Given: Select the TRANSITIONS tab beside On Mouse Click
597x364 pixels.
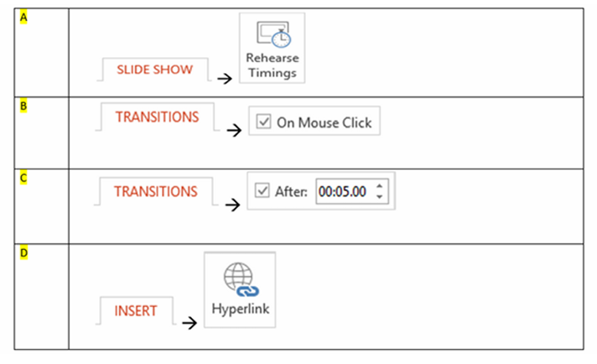Looking at the screenshot, I should (x=157, y=117).
